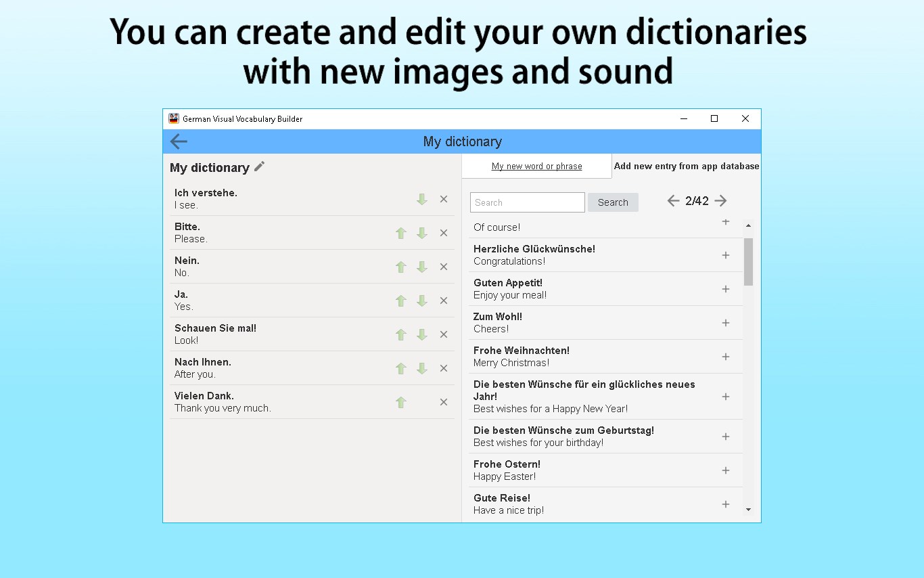Maximize the application window
924x578 pixels.
pyautogui.click(x=714, y=118)
